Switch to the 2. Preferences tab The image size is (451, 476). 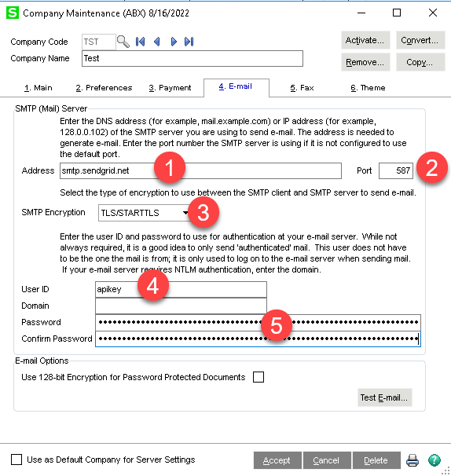pyautogui.click(x=104, y=88)
